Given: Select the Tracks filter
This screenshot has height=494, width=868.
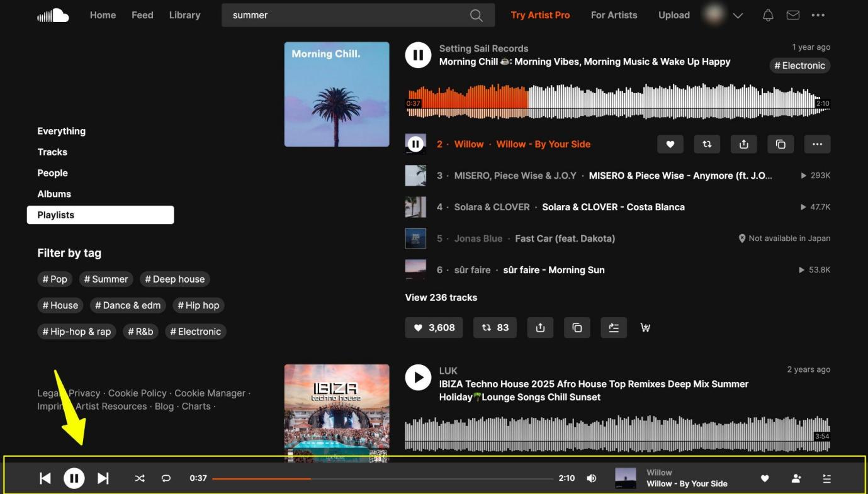Looking at the screenshot, I should [x=52, y=152].
